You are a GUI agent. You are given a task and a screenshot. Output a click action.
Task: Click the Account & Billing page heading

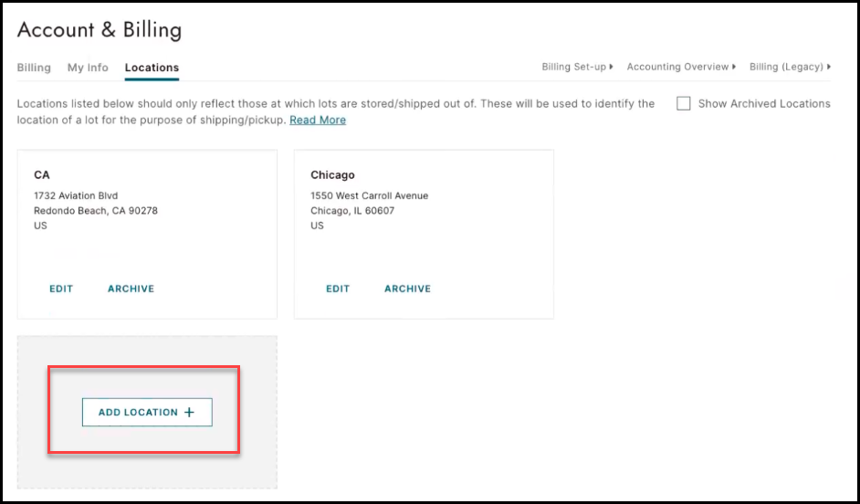(x=100, y=29)
